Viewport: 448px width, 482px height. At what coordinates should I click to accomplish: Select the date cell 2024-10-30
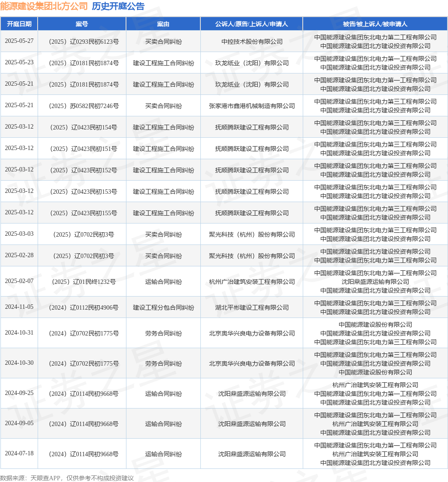[19, 363]
